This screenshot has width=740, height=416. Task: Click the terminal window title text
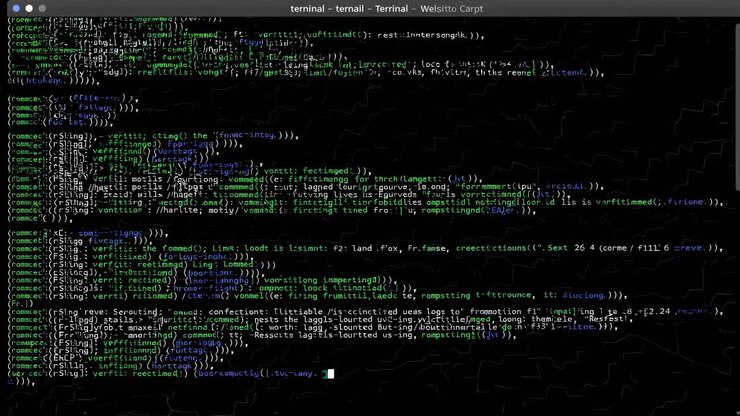point(387,8)
